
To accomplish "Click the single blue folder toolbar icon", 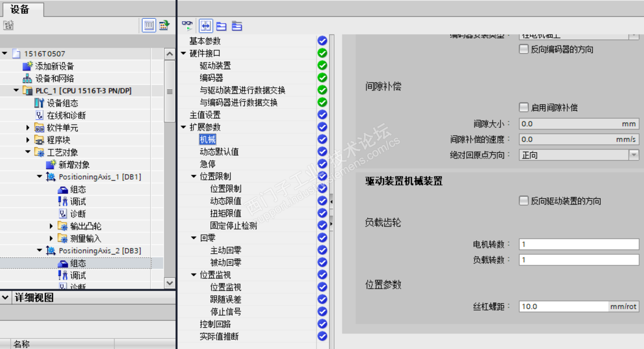I will pyautogui.click(x=221, y=26).
